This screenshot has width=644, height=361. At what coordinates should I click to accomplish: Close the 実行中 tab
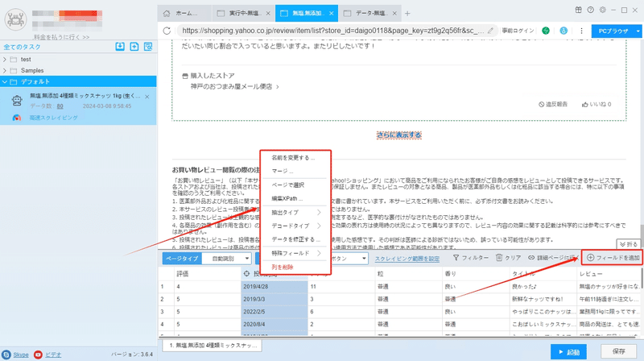(268, 14)
